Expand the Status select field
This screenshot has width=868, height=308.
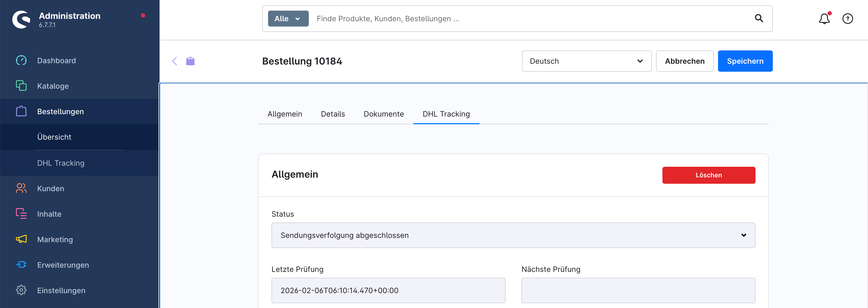(x=513, y=235)
